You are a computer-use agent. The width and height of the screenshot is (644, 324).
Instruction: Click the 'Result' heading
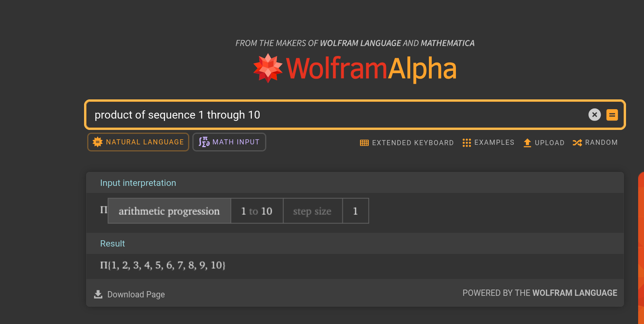tap(113, 243)
